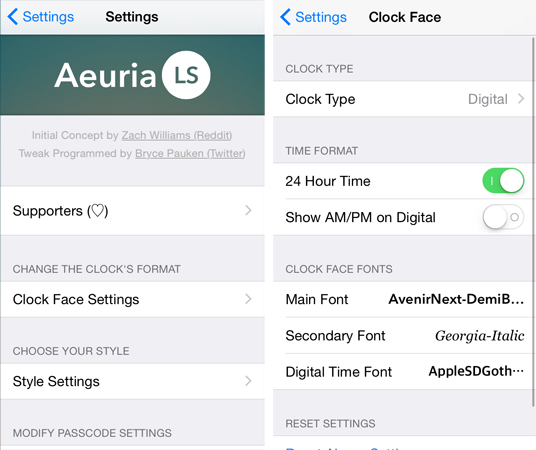Viewport: 536px width, 450px height.
Task: Click the scrollbar on Clock Face page
Action: 533,222
